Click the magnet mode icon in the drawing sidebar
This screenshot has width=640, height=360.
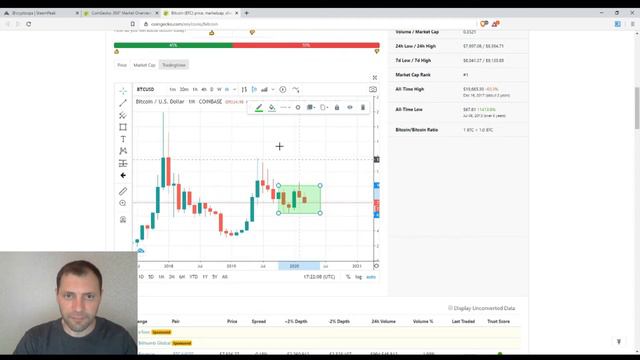tap(123, 220)
